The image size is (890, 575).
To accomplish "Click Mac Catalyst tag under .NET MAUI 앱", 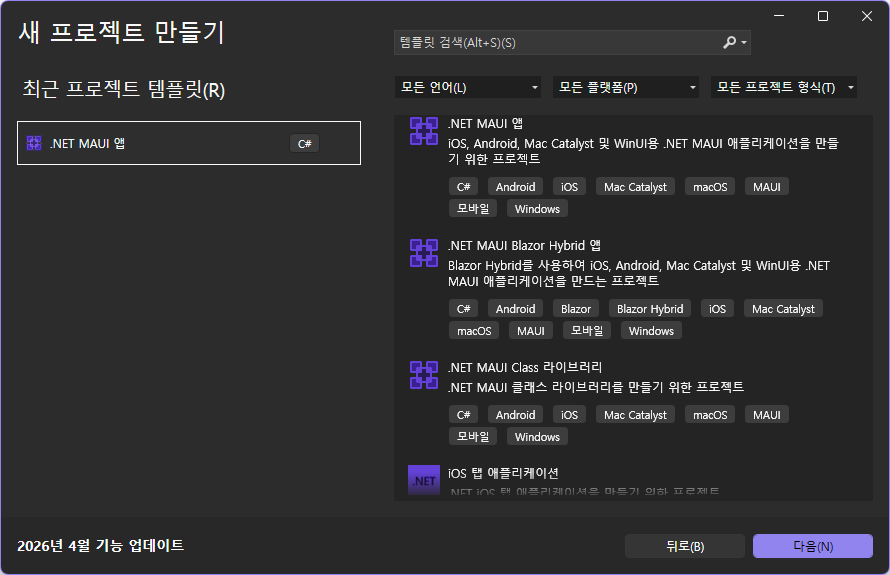I will (635, 187).
